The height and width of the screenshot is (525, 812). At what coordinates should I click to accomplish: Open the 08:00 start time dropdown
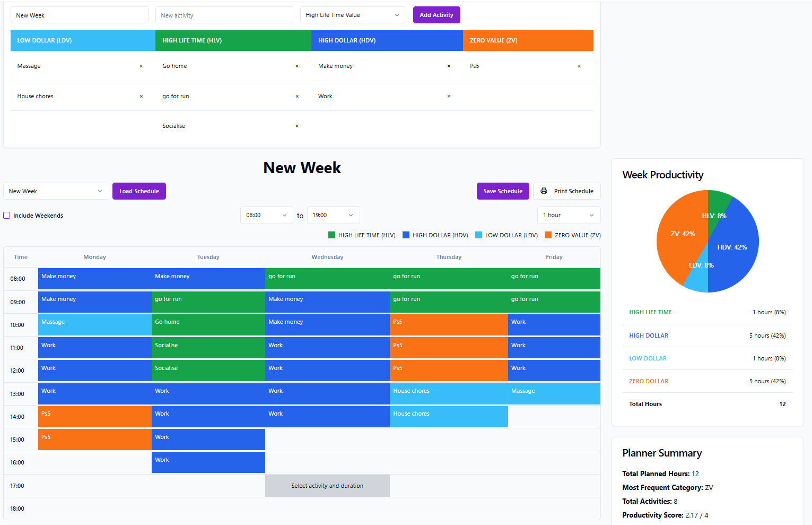(266, 215)
